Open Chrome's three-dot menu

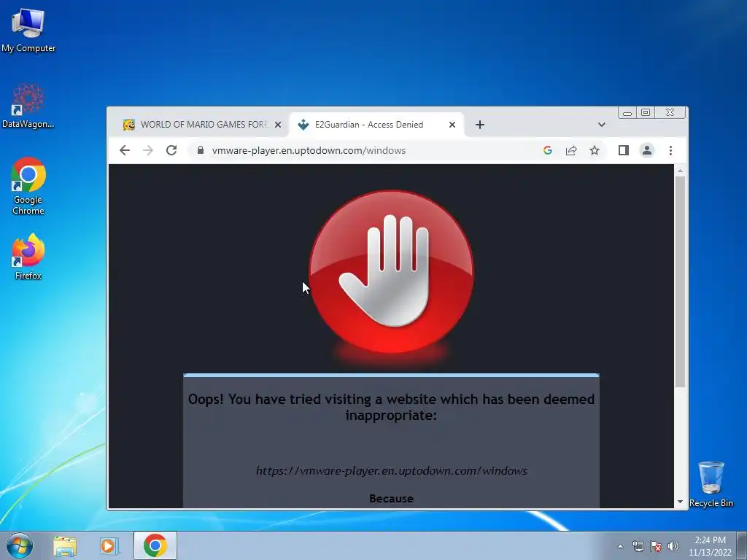pyautogui.click(x=671, y=150)
